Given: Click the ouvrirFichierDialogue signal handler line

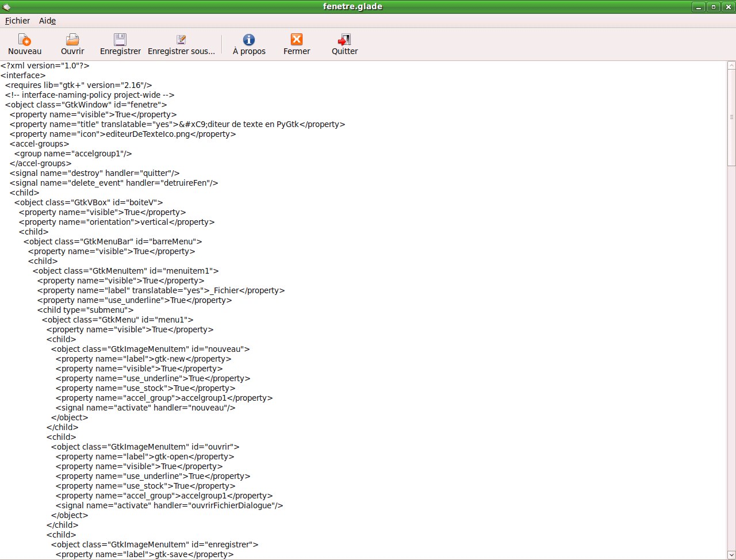Looking at the screenshot, I should click(170, 505).
